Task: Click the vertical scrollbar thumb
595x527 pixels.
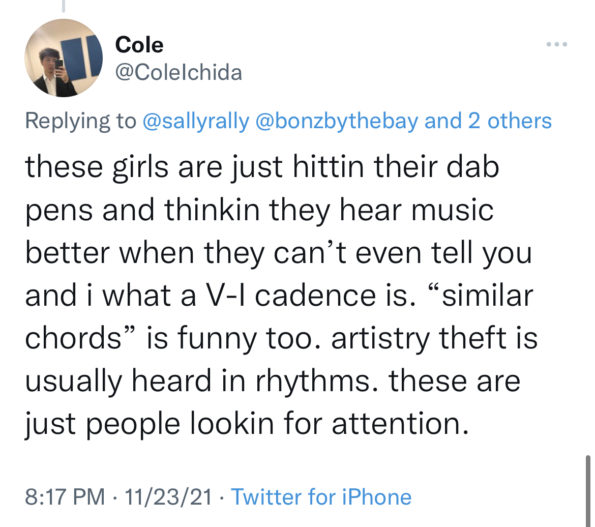Action: click(587, 491)
